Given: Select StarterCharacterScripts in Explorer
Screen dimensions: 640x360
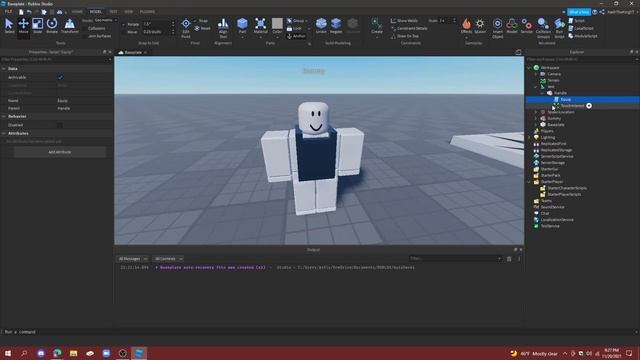Looking at the screenshot, I should pos(567,188).
